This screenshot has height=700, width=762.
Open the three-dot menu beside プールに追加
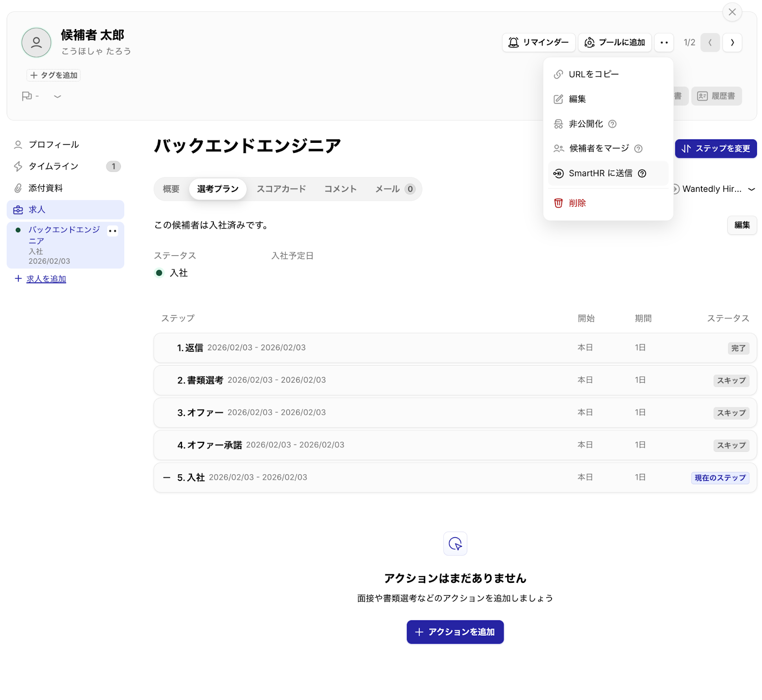coord(664,42)
